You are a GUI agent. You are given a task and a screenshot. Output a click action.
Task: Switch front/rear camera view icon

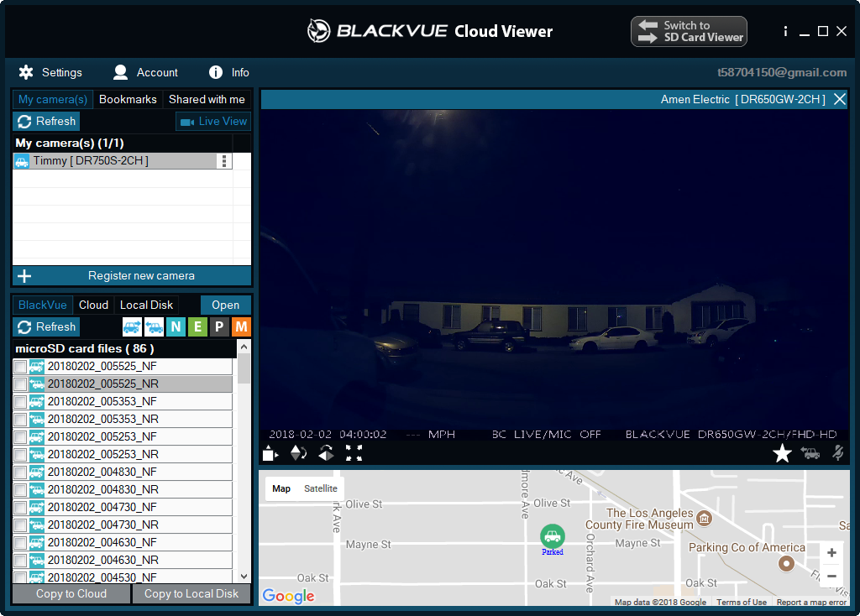point(810,453)
